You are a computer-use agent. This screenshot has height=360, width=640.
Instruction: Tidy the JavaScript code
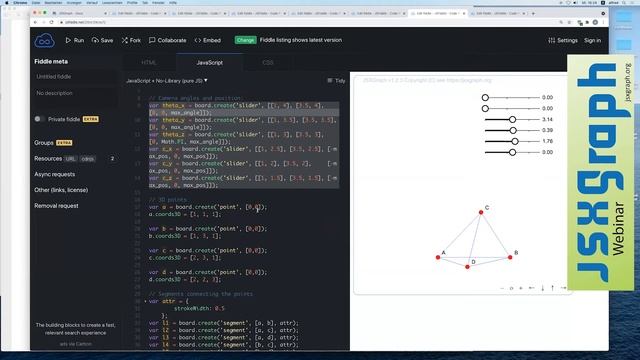click(336, 81)
